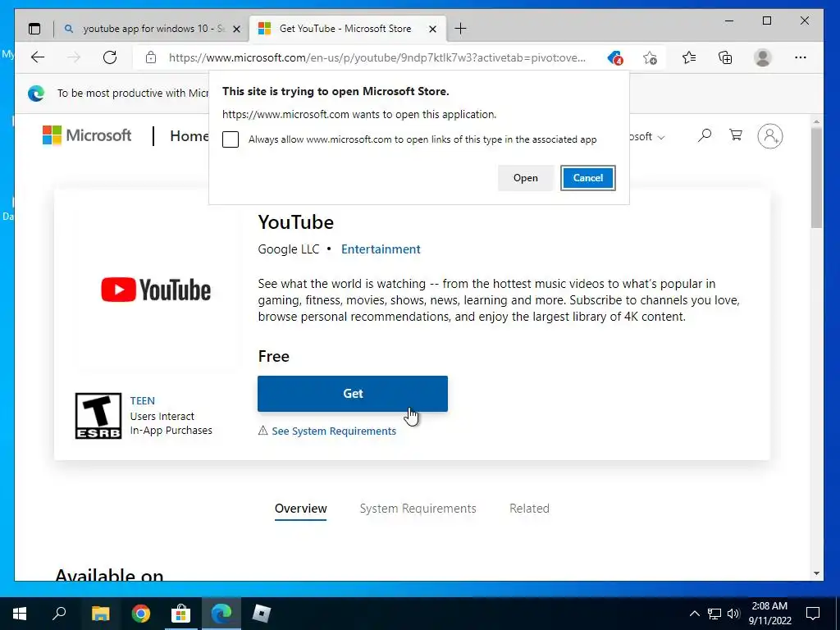This screenshot has height=630, width=840.
Task: View site info via address bar lock
Action: [151, 57]
